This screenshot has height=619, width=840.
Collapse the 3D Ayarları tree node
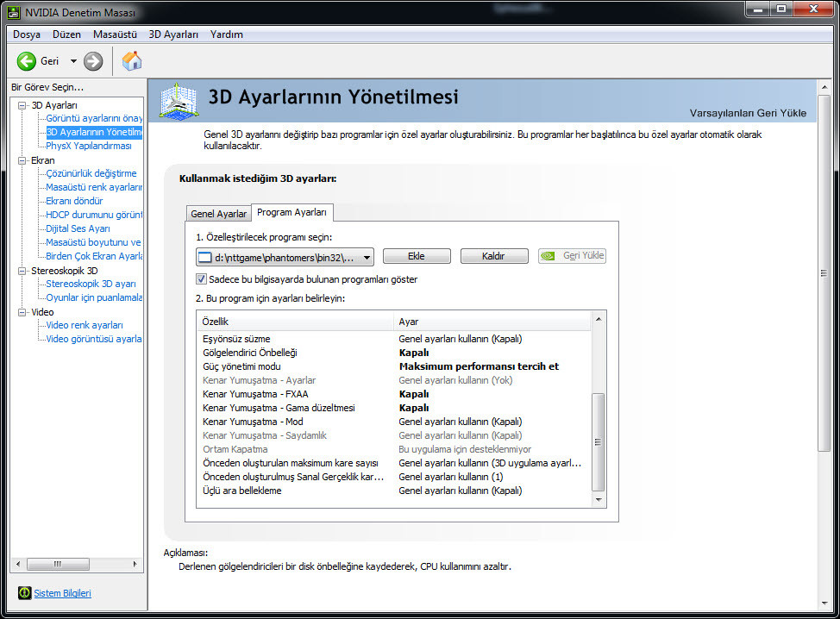pyautogui.click(x=22, y=105)
